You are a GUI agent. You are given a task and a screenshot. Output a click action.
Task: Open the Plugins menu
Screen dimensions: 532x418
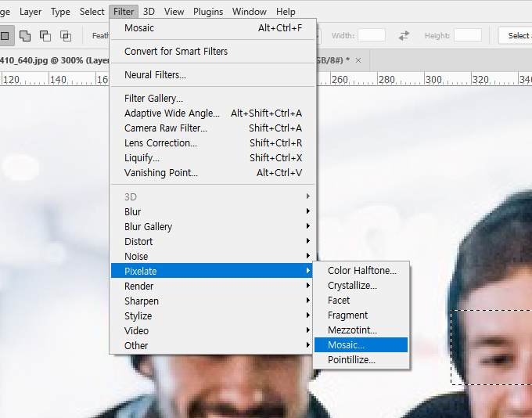point(208,12)
